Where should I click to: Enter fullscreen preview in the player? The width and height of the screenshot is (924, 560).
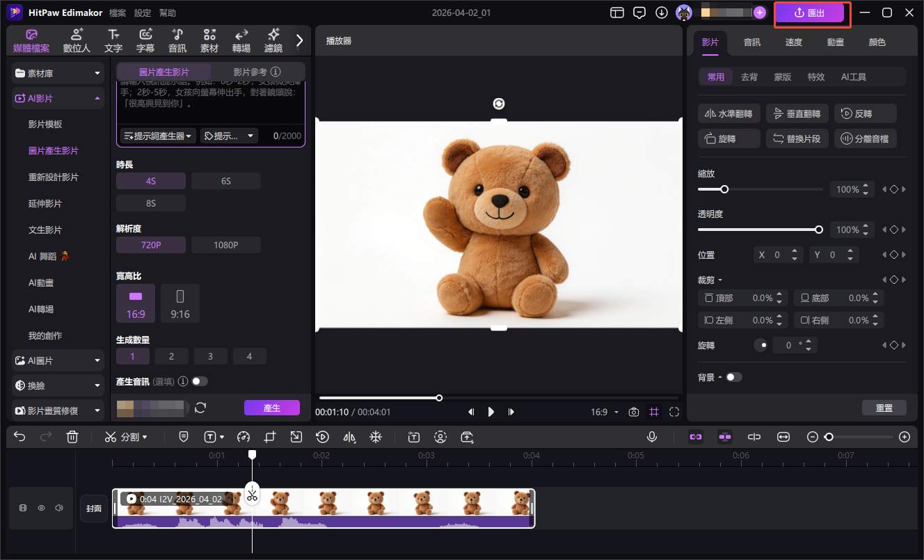(674, 412)
